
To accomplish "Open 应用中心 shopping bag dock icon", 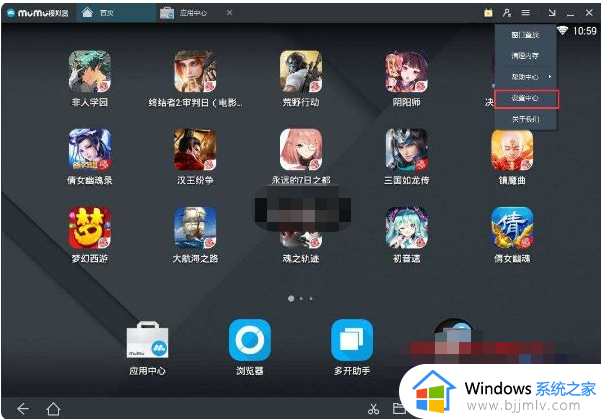I will [x=147, y=340].
